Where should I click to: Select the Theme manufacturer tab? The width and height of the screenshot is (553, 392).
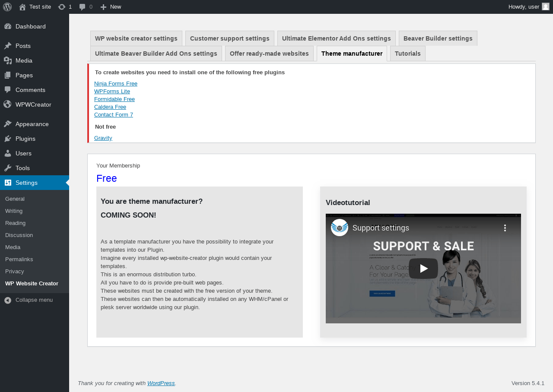tap(352, 54)
